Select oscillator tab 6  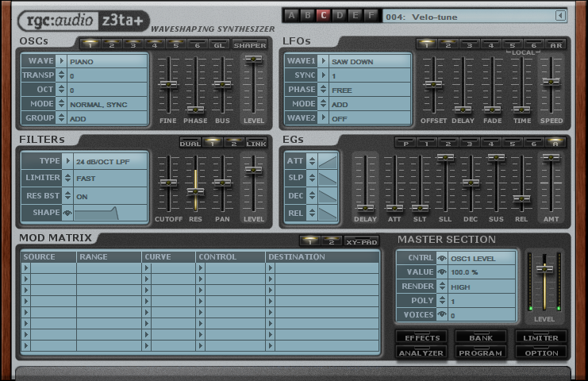(x=198, y=44)
